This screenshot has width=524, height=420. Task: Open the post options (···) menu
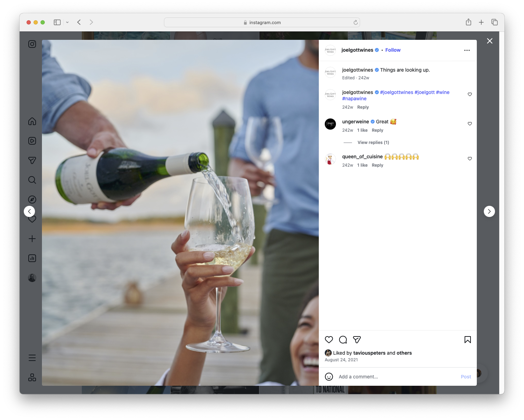(x=467, y=50)
